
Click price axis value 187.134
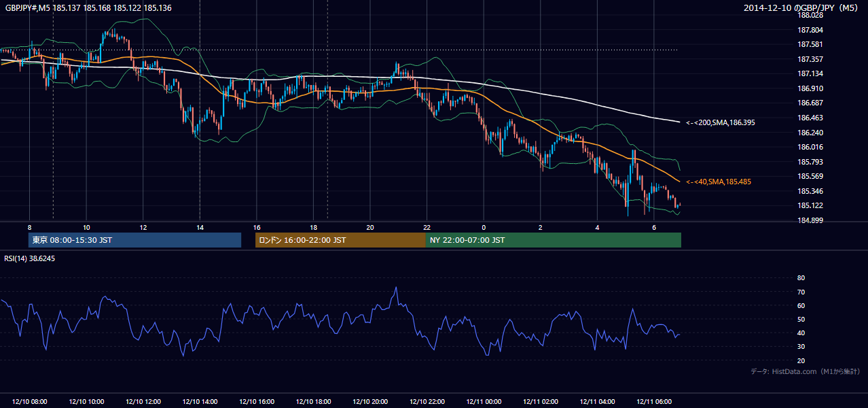(810, 73)
